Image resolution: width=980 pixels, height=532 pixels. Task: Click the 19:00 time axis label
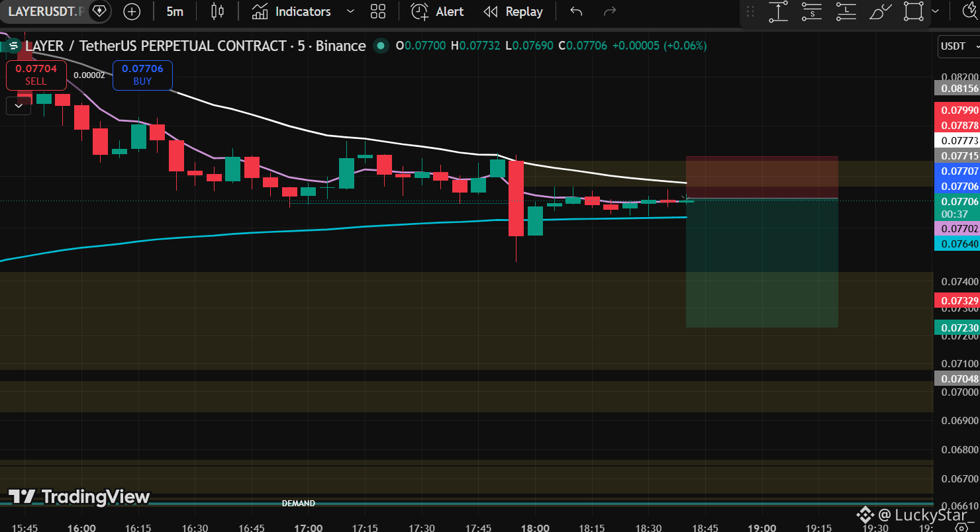click(761, 527)
